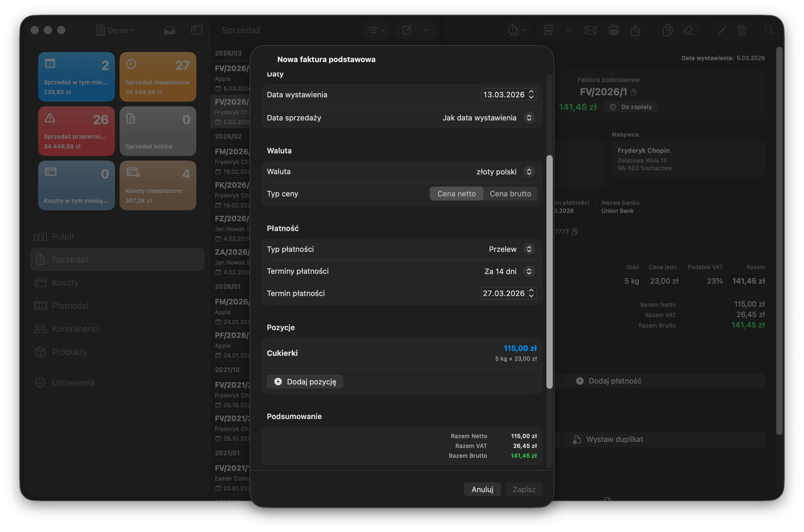Image resolution: width=804 pixels, height=532 pixels.
Task: Open the Koszty section in sidebar
Action: (x=65, y=282)
